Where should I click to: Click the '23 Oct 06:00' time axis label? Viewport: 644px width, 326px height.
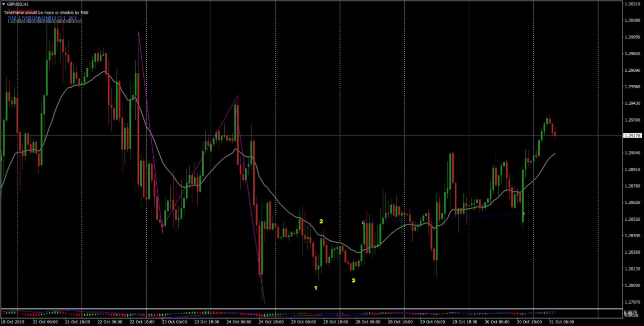pyautogui.click(x=174, y=322)
